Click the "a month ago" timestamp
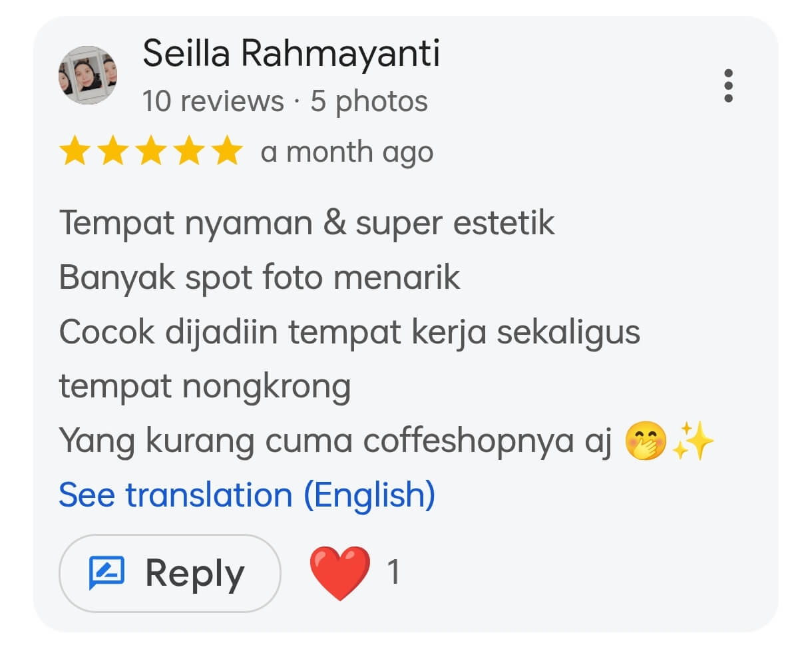 (x=347, y=152)
